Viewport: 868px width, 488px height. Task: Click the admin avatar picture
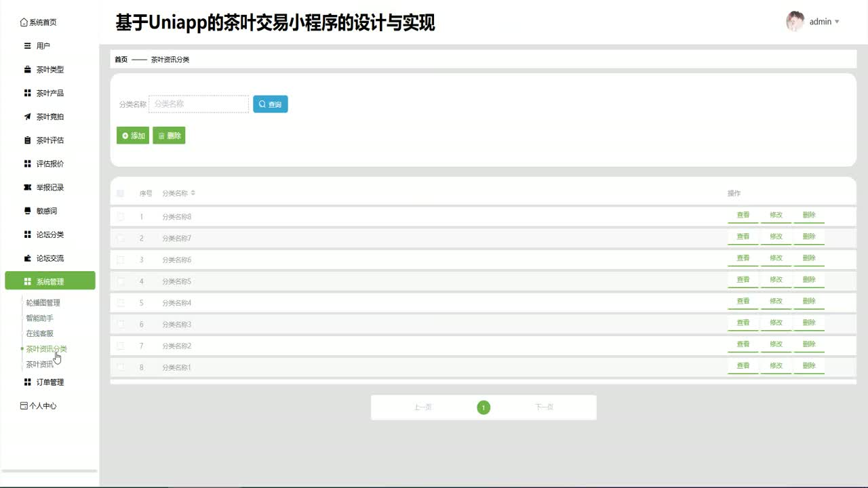pos(795,22)
